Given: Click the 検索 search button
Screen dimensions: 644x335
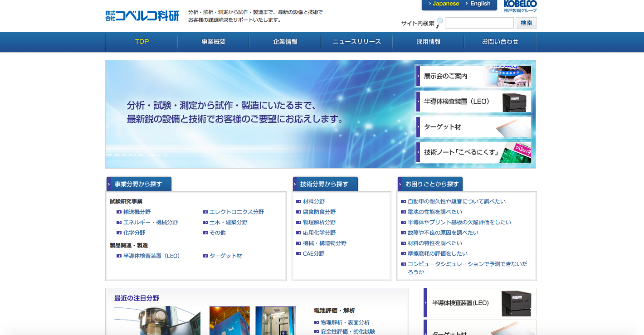Looking at the screenshot, I should click(527, 23).
